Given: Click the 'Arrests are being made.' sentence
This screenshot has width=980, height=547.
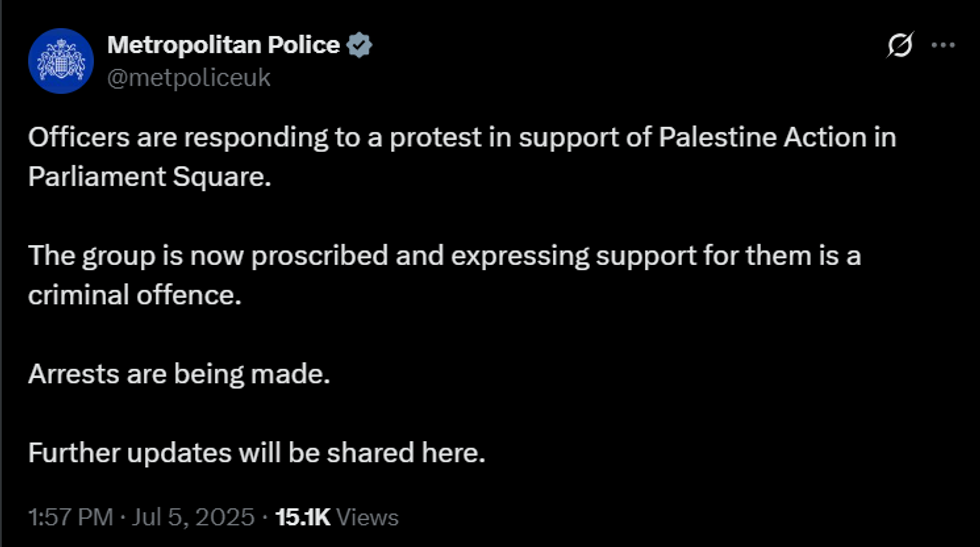Looking at the screenshot, I should (x=178, y=374).
